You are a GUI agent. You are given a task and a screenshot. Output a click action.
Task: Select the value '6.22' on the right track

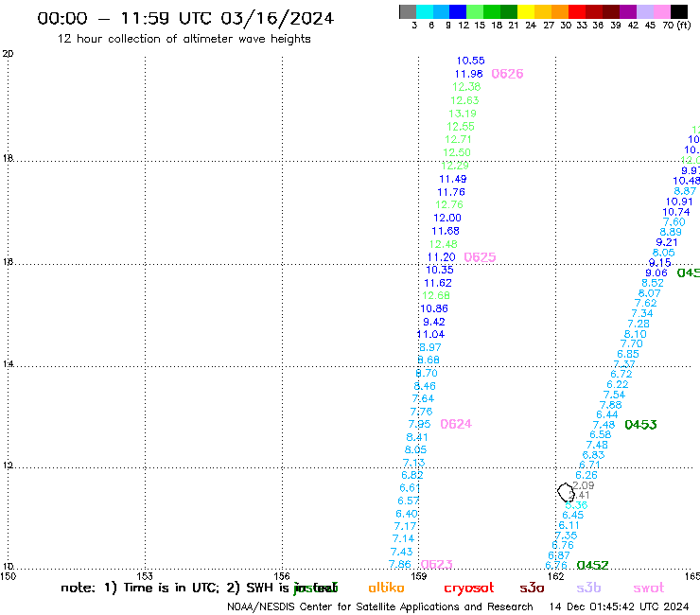pos(618,384)
